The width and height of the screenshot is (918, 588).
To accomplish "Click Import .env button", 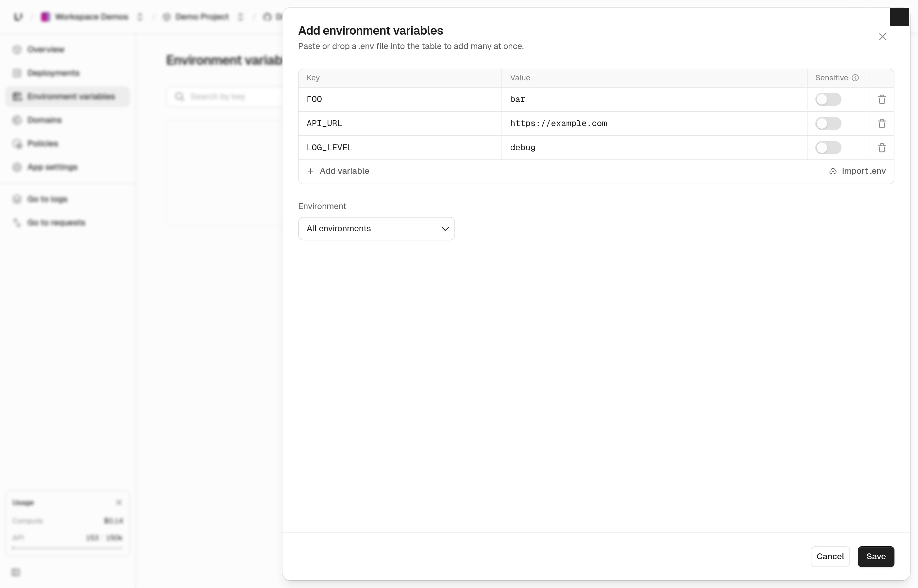I will pyautogui.click(x=857, y=171).
